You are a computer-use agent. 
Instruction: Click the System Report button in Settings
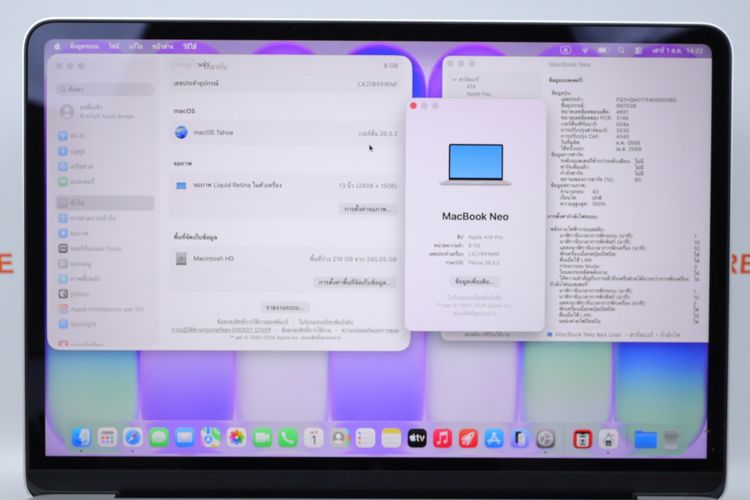285,307
